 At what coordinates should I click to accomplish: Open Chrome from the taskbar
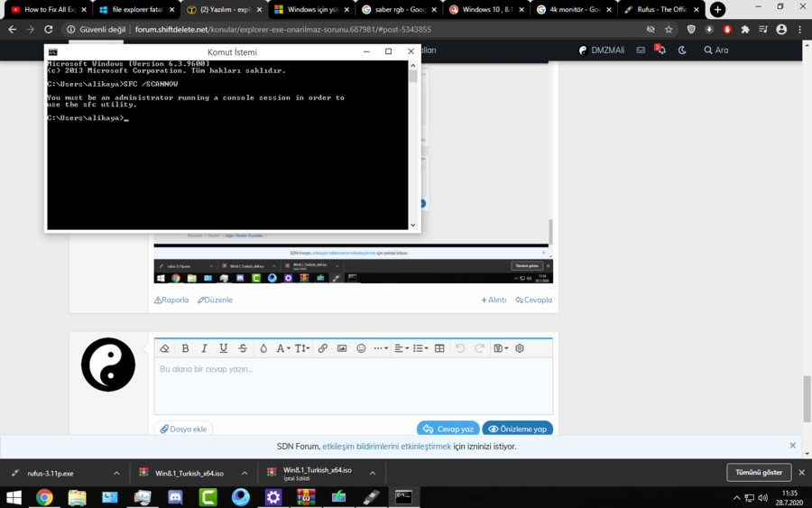coord(44,498)
